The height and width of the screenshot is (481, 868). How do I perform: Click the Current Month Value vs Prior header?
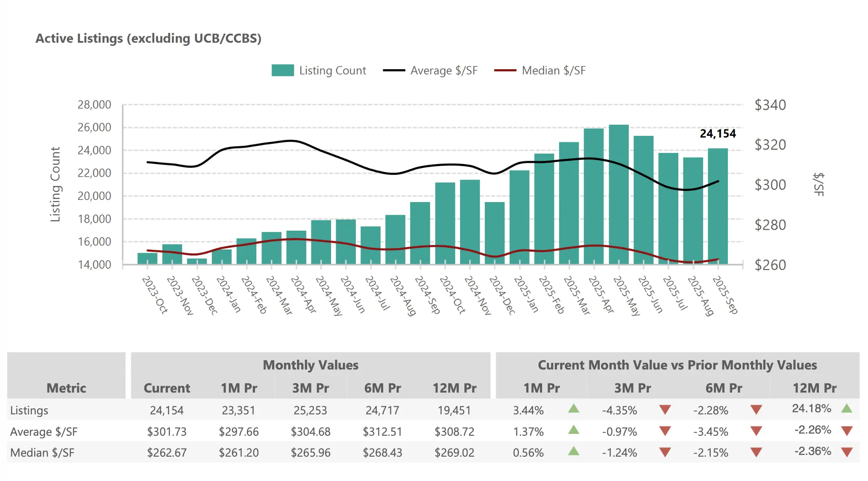pos(677,365)
